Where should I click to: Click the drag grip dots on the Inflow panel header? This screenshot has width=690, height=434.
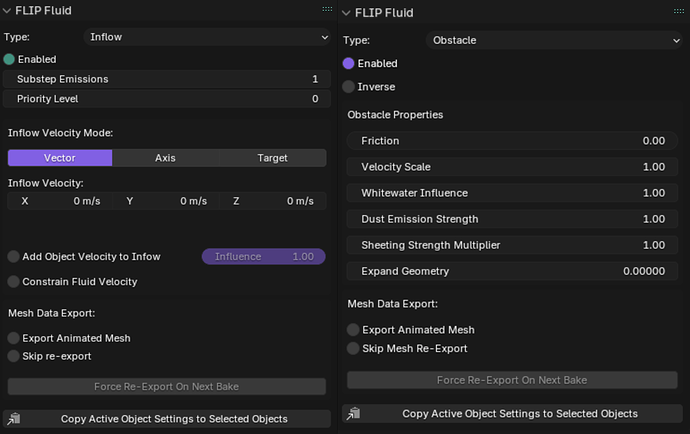[327, 9]
